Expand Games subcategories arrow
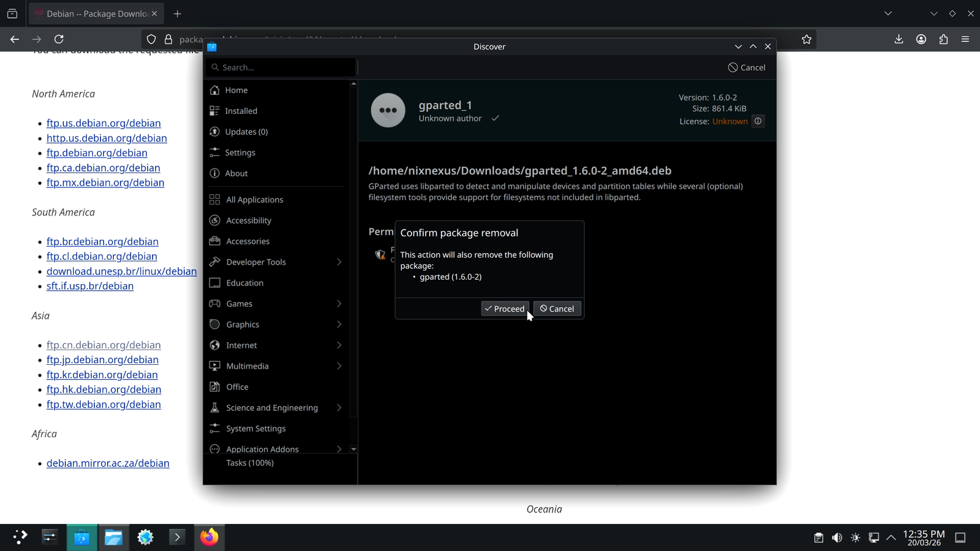The height and width of the screenshot is (551, 980). 339,304
